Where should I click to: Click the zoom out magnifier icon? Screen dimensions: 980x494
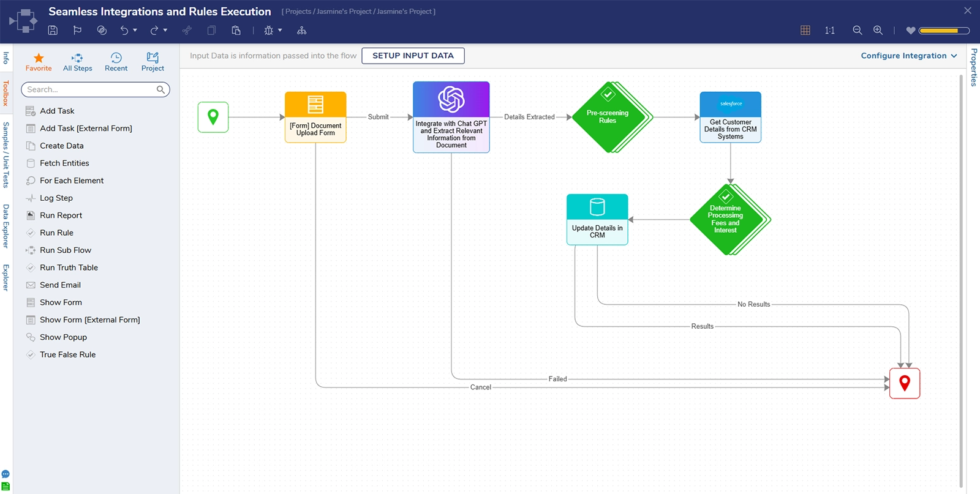pyautogui.click(x=858, y=31)
